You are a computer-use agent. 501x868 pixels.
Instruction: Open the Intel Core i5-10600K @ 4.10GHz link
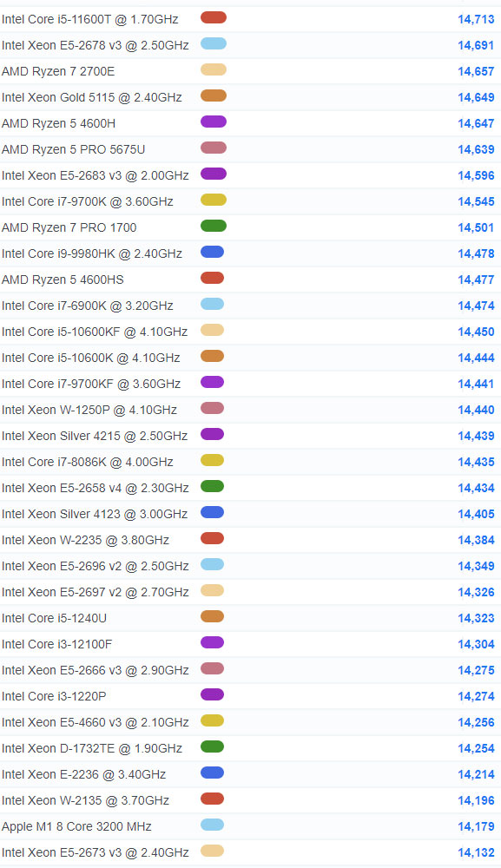pyautogui.click(x=91, y=358)
